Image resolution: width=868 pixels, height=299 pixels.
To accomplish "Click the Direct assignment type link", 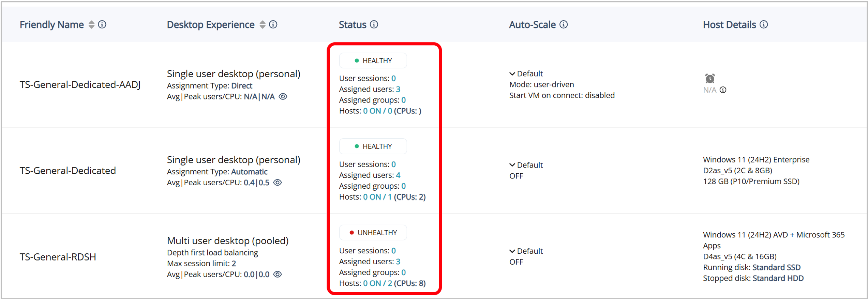I will (x=242, y=86).
